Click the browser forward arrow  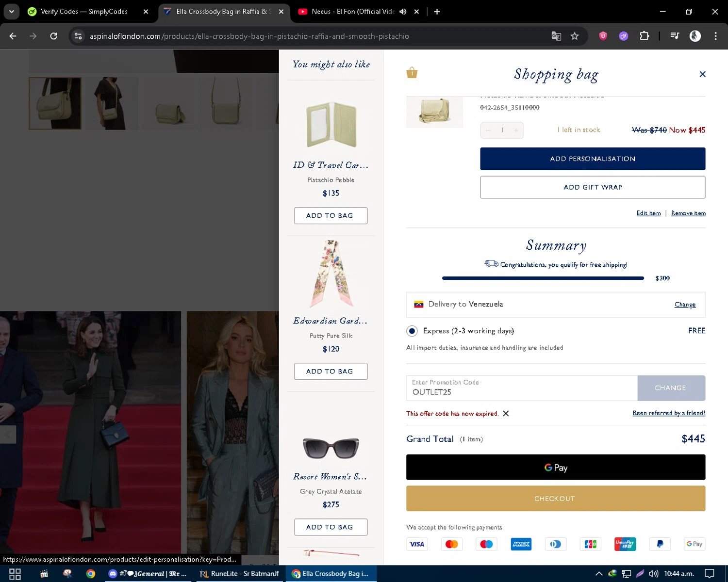coord(33,36)
